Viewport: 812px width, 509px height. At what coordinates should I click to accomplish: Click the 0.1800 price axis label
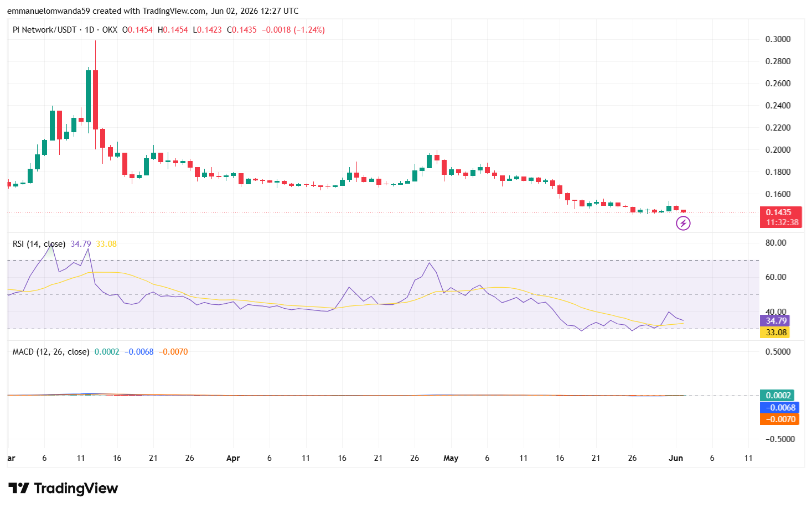click(778, 172)
